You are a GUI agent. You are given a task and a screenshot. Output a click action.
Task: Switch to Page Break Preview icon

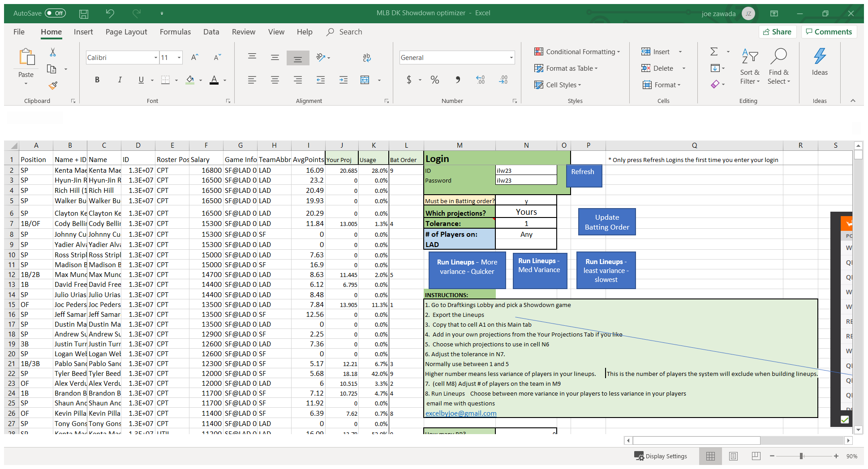(756, 456)
